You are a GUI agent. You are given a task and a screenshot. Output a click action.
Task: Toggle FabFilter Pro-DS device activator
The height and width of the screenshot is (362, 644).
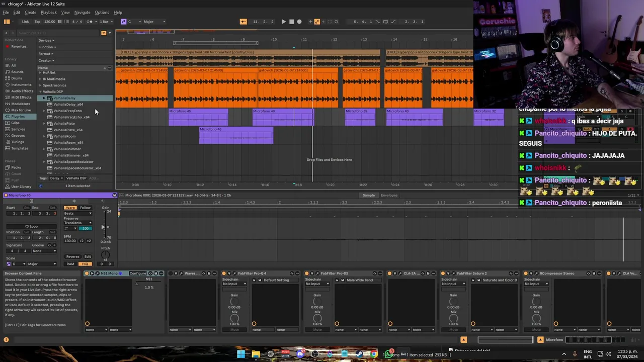pos(307,274)
